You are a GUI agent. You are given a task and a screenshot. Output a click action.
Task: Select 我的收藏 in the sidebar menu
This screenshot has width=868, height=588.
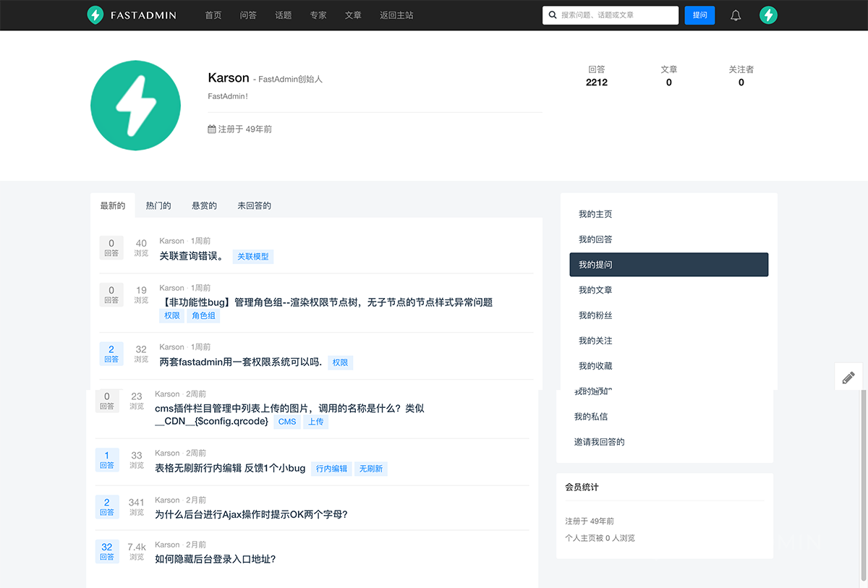[595, 366]
